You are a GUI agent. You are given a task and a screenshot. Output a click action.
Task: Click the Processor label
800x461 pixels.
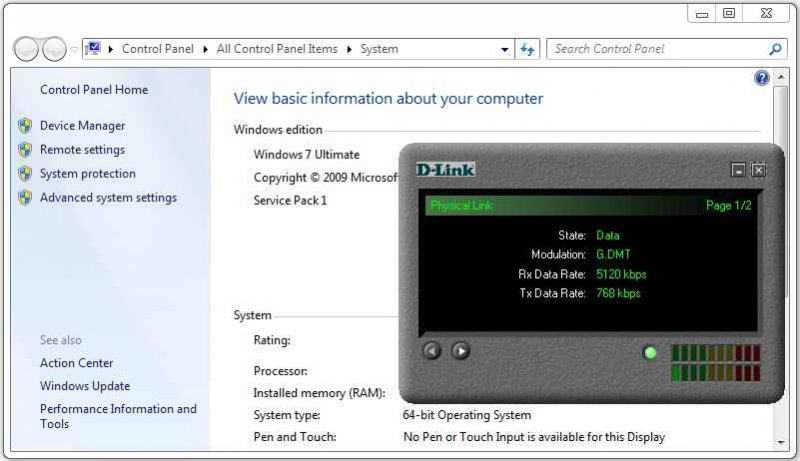(x=281, y=371)
